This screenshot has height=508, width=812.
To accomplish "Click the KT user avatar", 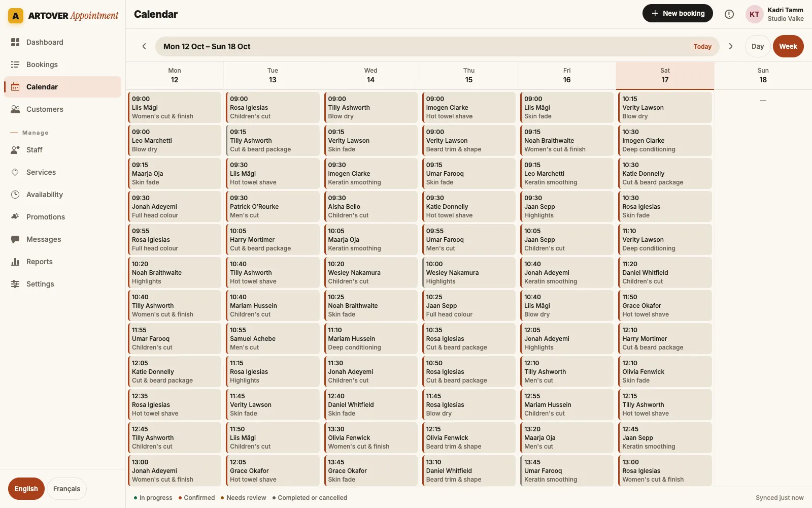I will [x=755, y=14].
